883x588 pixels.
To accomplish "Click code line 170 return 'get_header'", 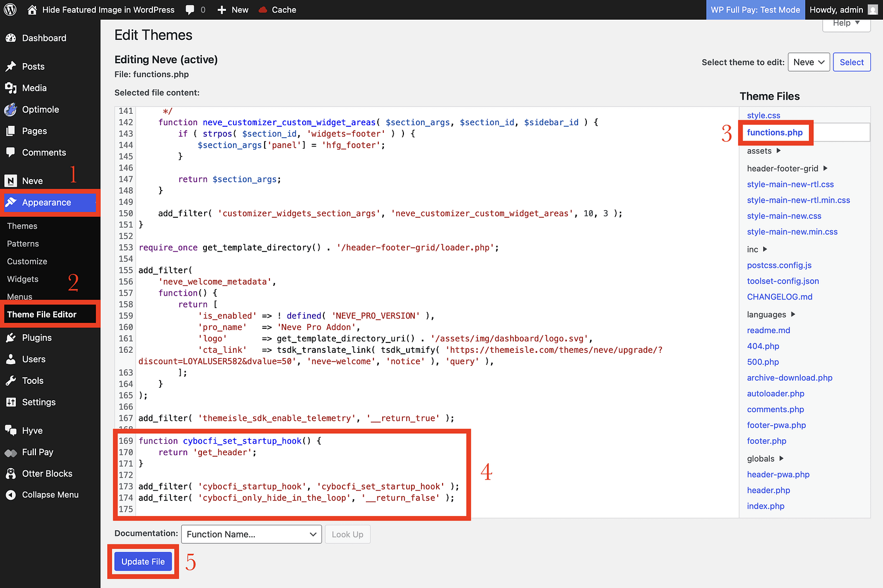I will (207, 452).
